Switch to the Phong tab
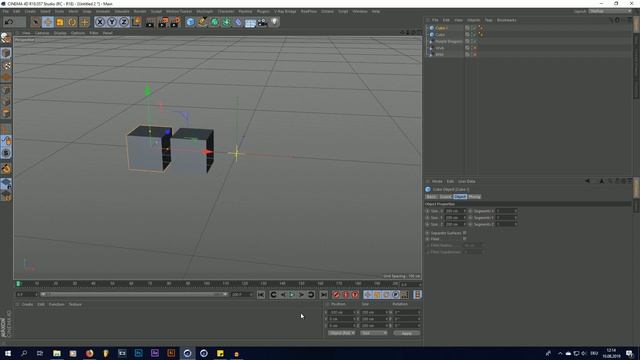640x360 pixels. click(x=474, y=197)
